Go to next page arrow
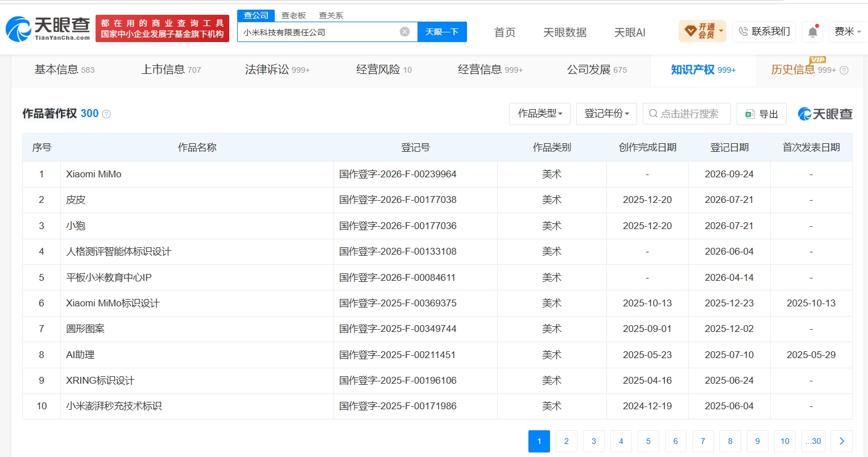Image resolution: width=868 pixels, height=457 pixels. coord(842,441)
